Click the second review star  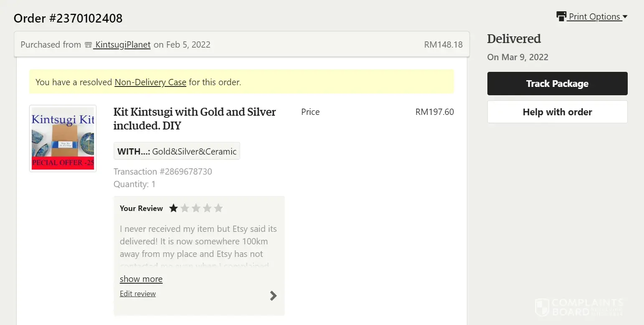click(x=185, y=208)
